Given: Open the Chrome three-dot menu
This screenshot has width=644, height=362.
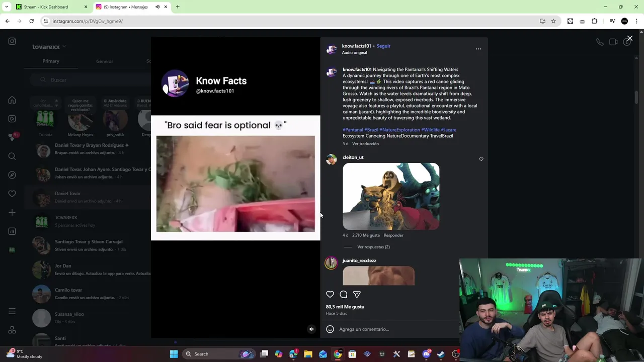Looking at the screenshot, I should 636,21.
